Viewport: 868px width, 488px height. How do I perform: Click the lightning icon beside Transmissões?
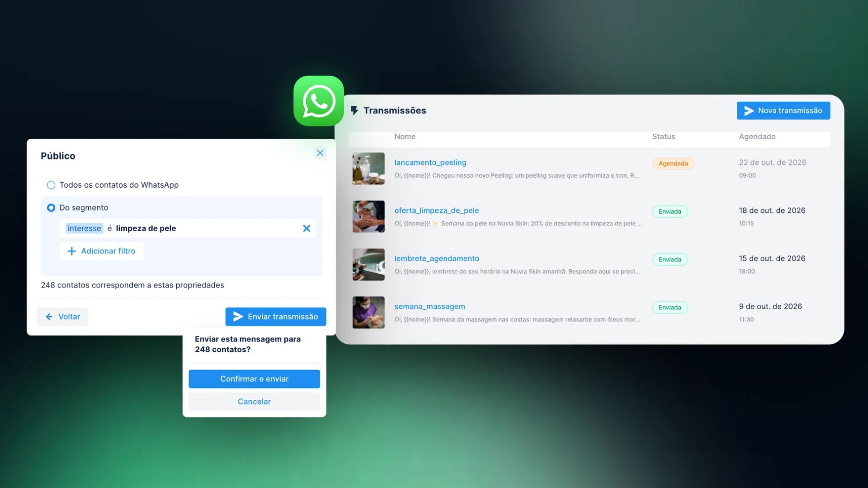(x=355, y=110)
